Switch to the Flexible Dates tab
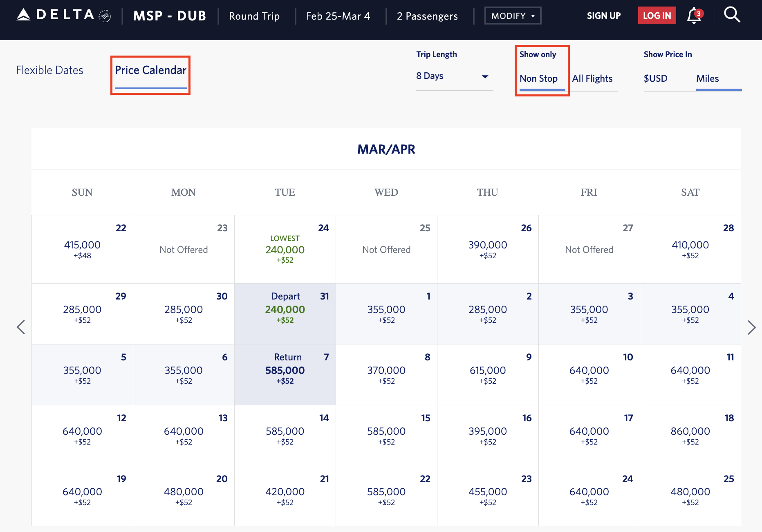The height and width of the screenshot is (532, 762). point(49,70)
